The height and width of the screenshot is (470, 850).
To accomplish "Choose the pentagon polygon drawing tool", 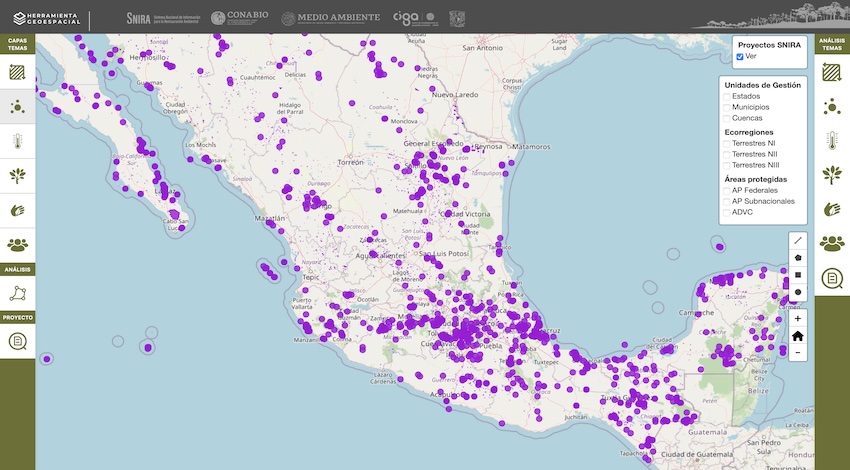I will point(797,257).
